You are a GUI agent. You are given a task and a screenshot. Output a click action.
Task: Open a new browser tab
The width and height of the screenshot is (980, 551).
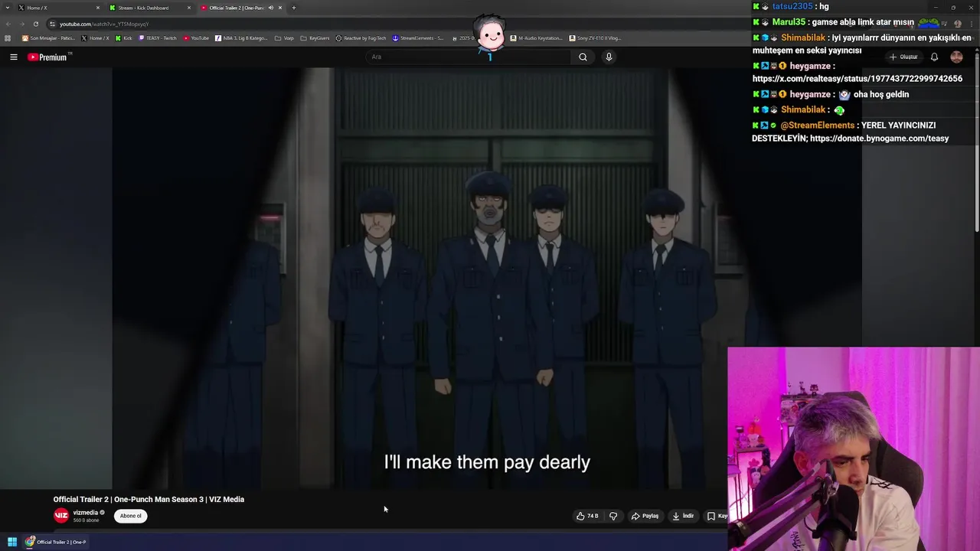[293, 8]
